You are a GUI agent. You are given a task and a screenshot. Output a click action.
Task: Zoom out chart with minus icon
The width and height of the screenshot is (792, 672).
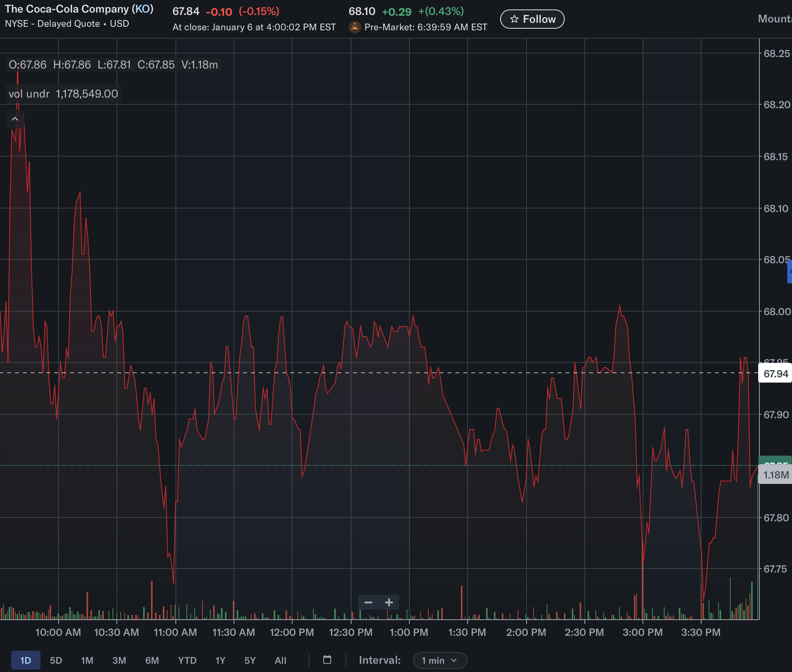pos(368,602)
